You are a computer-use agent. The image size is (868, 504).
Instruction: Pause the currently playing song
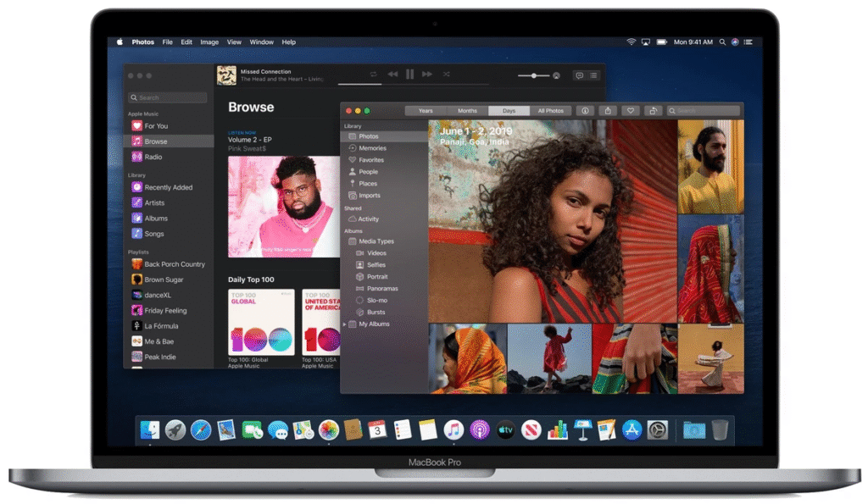point(409,75)
